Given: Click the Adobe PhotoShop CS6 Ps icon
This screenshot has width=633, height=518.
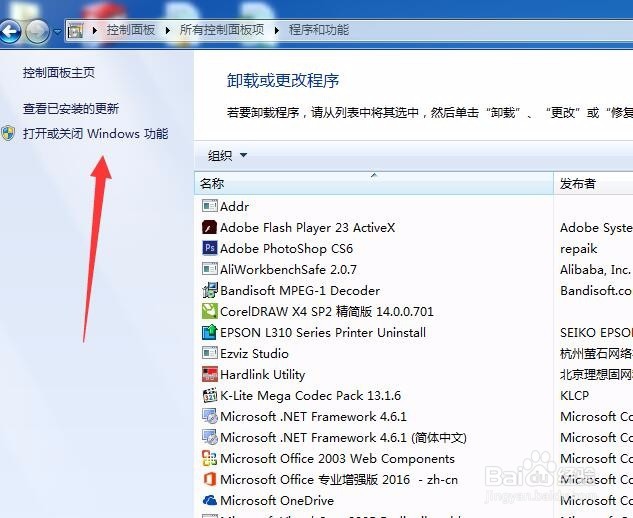Looking at the screenshot, I should [210, 248].
